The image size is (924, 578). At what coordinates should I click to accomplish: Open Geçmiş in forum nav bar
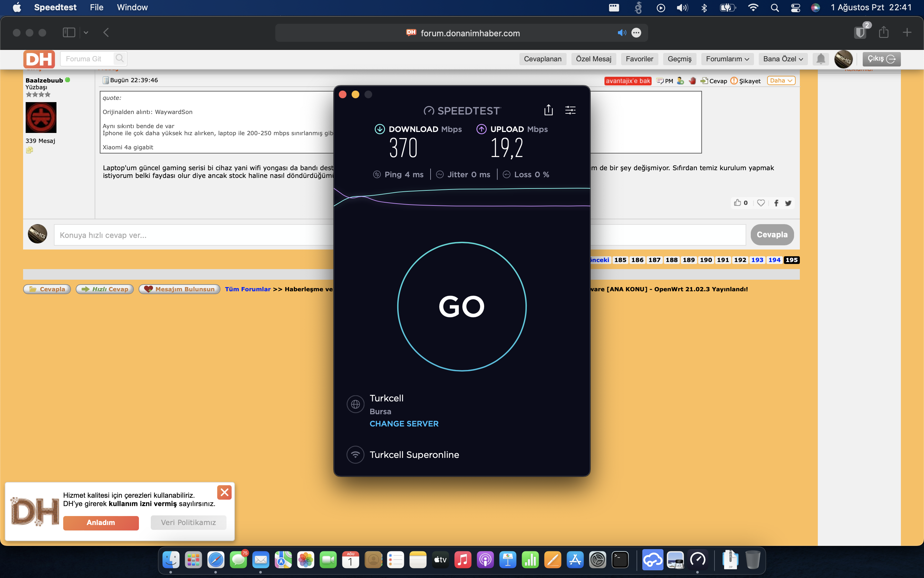point(679,59)
